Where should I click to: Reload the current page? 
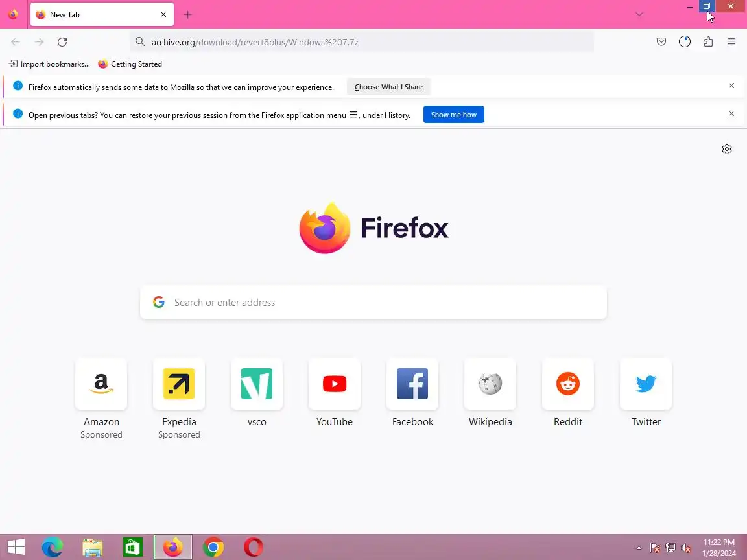point(62,42)
